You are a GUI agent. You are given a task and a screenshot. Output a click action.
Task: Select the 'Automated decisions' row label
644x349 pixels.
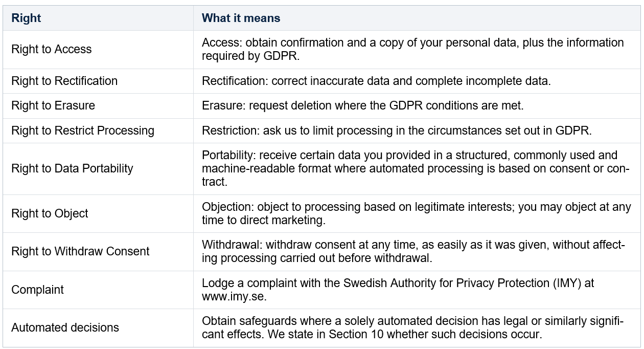65,328
